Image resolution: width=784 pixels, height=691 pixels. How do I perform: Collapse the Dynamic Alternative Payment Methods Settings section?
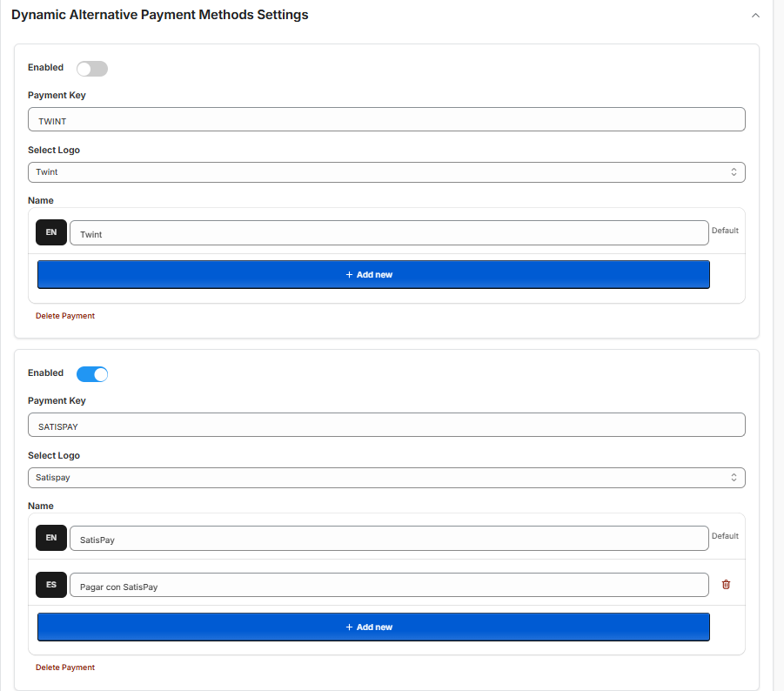click(755, 16)
